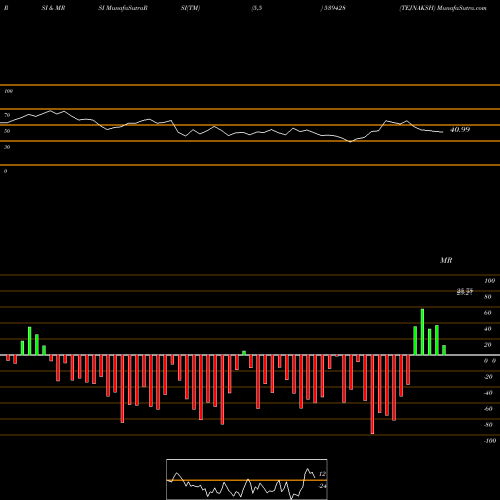
Task: Click the MR label above histogram
Action: [446, 260]
